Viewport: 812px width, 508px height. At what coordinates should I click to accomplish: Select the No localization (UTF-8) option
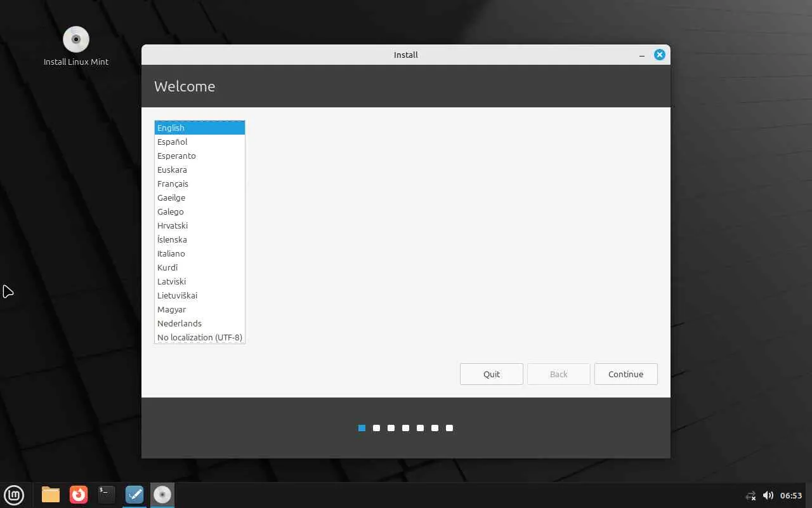(x=200, y=337)
